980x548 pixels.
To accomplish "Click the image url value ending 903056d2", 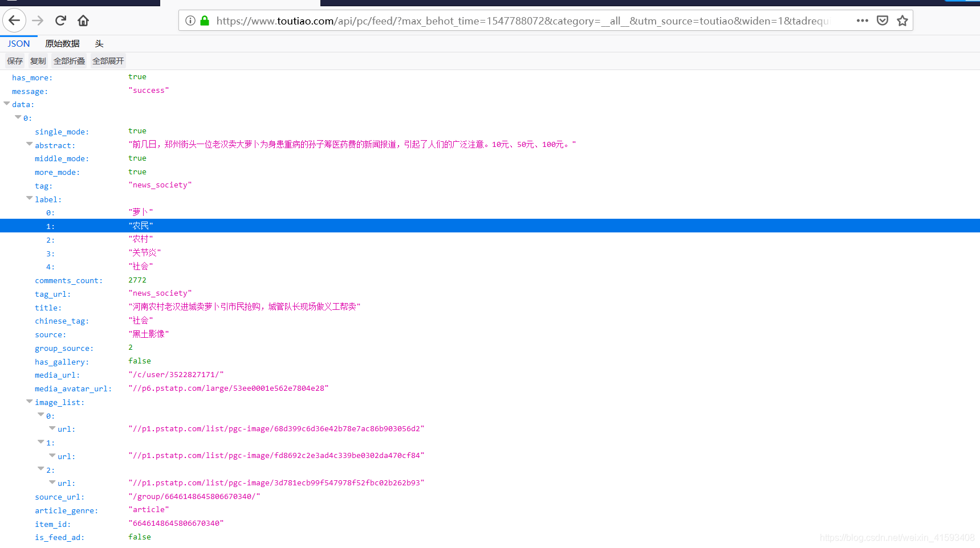I will [276, 428].
